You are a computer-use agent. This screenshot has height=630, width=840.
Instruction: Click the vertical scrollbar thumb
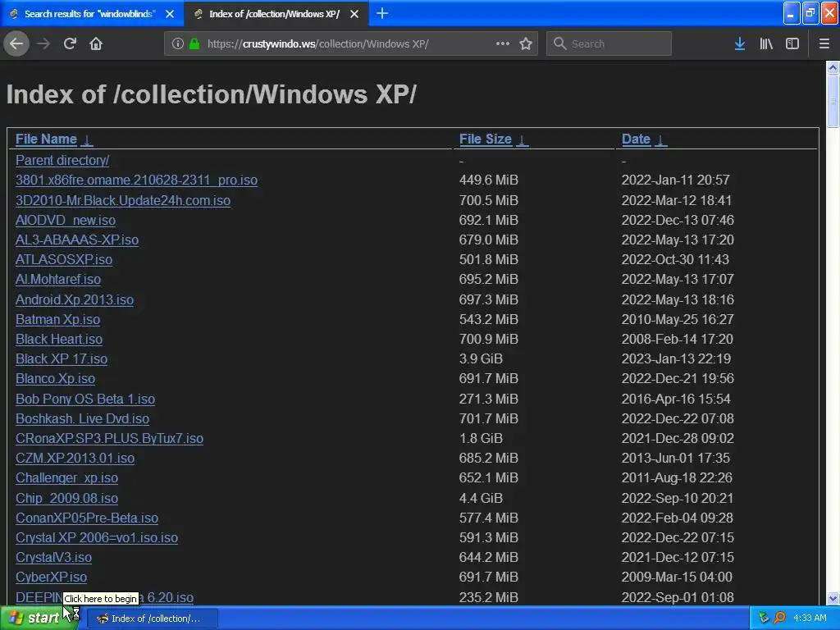(x=833, y=101)
